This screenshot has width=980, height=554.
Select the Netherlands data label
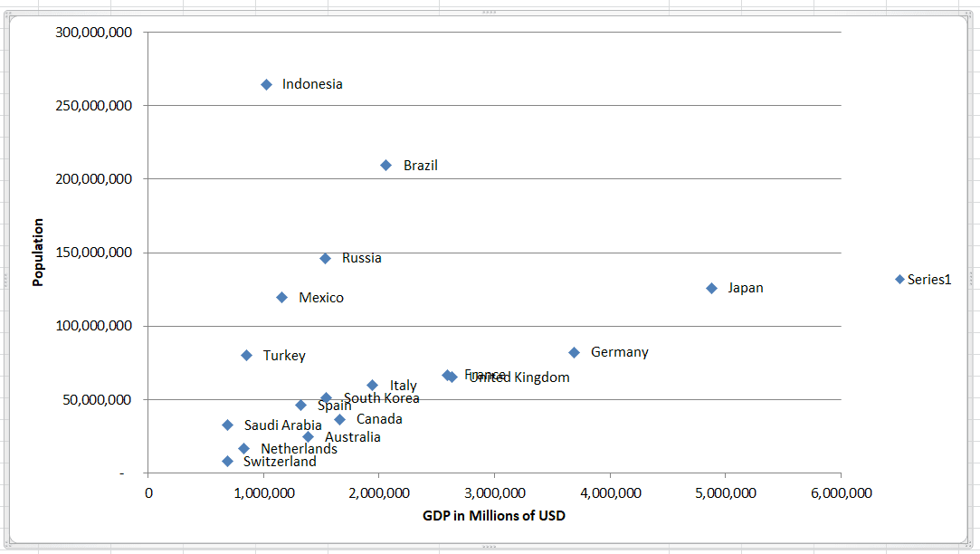tap(299, 448)
